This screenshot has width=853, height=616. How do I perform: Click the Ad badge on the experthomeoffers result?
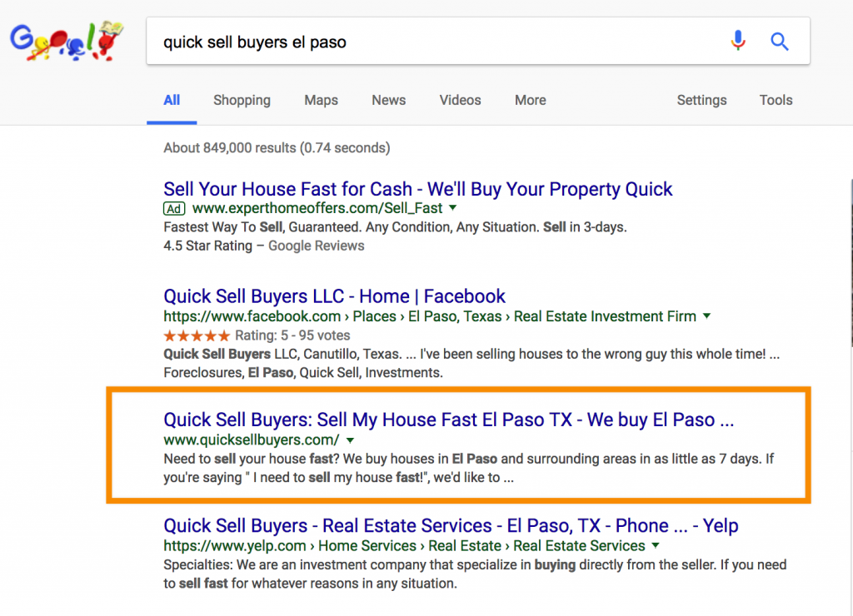point(174,209)
